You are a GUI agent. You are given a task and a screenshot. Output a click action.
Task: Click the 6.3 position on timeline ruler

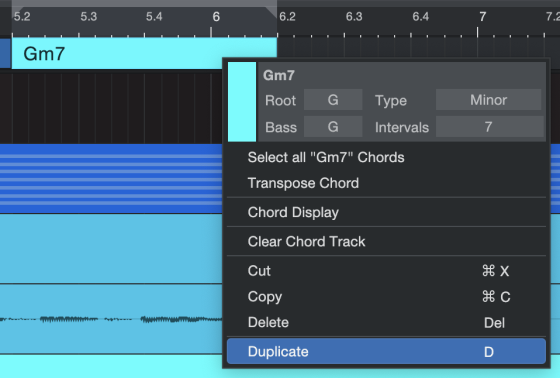[354, 16]
